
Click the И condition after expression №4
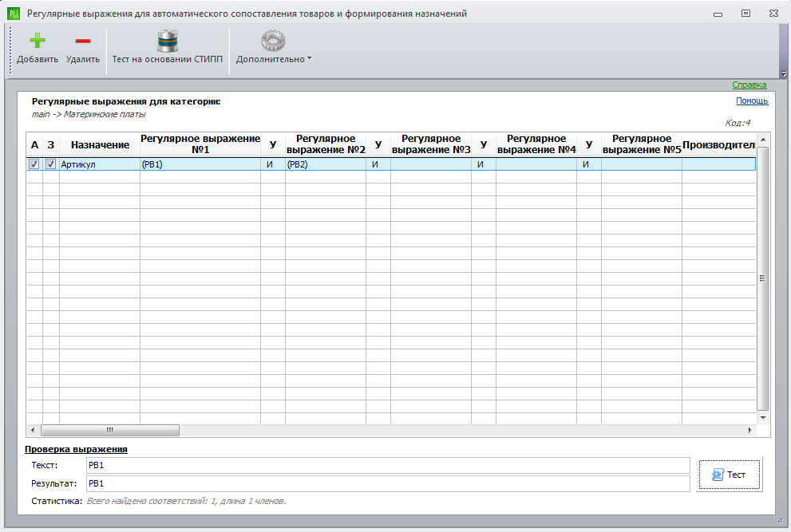click(x=589, y=164)
